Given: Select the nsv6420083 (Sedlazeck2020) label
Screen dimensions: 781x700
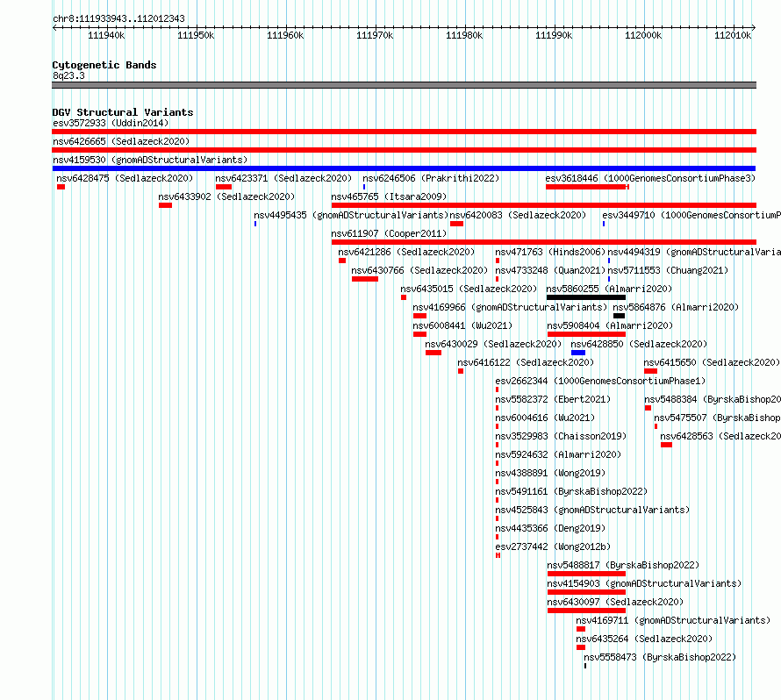Looking at the screenshot, I should coord(518,215).
